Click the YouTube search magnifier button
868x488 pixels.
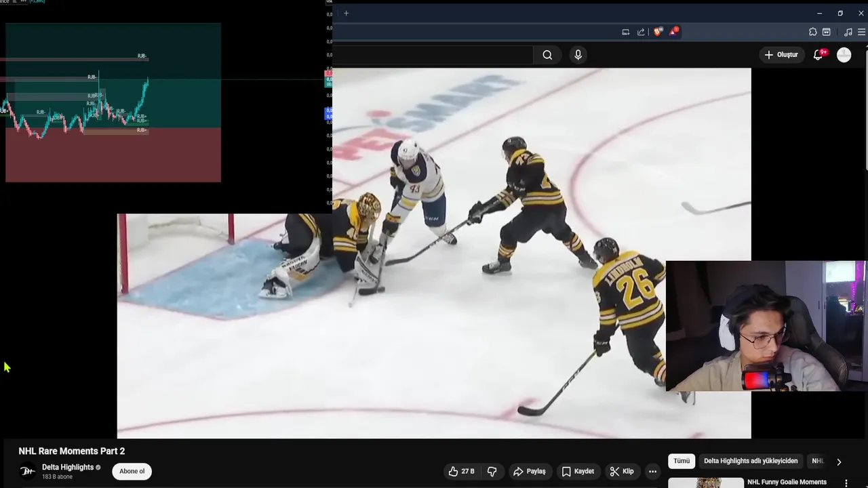pyautogui.click(x=547, y=55)
